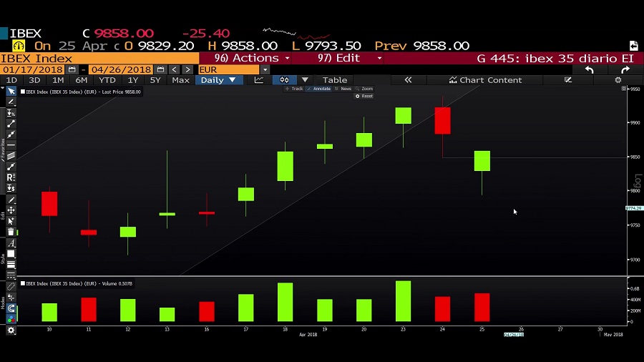Click the yellow gauge alert icon
This screenshot has height=362, width=644.
pos(19,46)
